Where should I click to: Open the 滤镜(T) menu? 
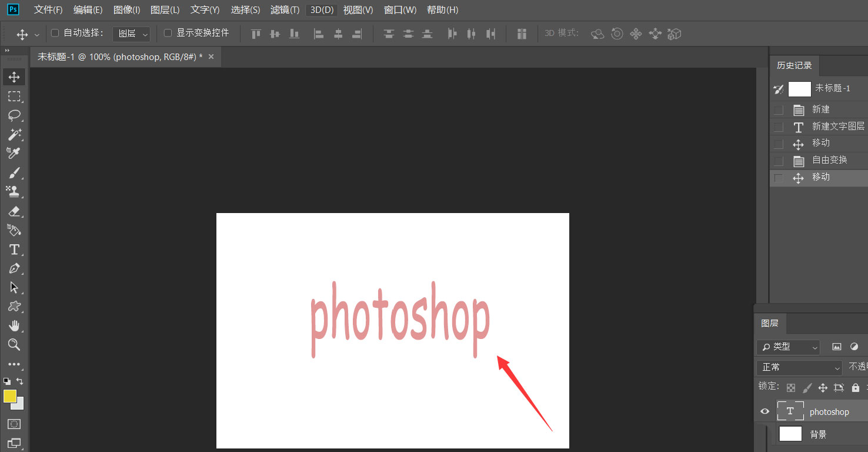[x=285, y=10]
